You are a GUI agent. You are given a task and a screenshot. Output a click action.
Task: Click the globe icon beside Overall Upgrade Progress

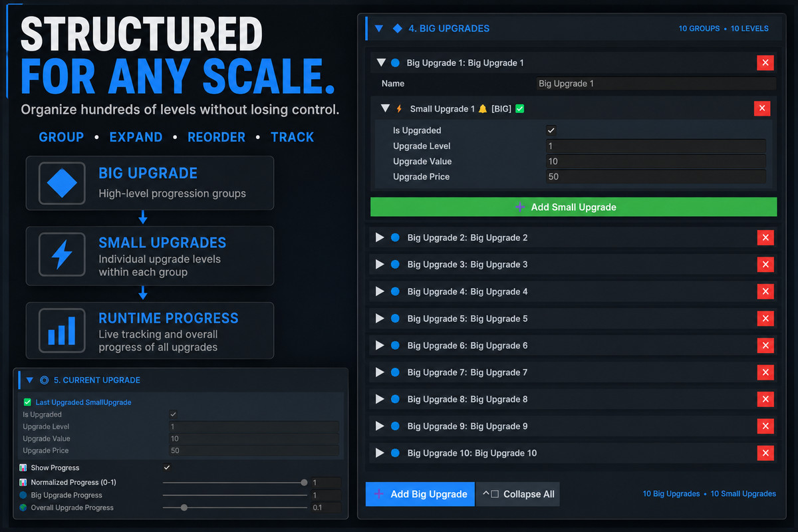click(x=23, y=507)
